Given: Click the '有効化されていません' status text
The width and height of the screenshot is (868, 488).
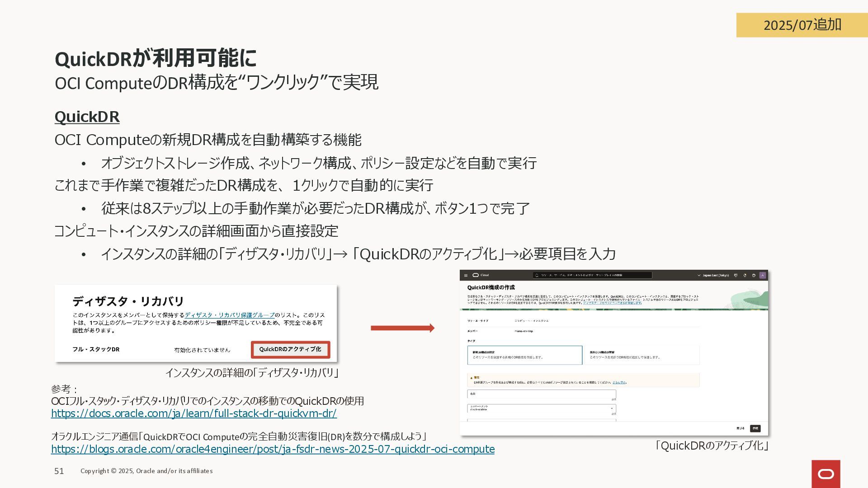Looking at the screenshot, I should pos(202,350).
